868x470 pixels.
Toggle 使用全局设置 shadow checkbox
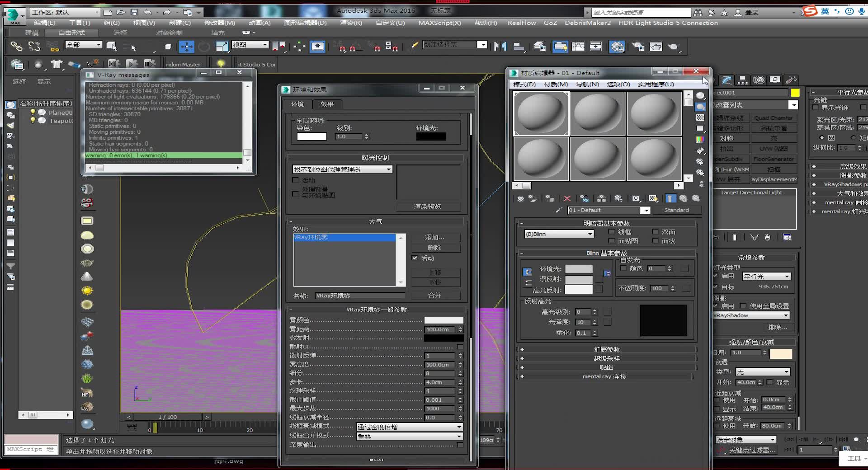pyautogui.click(x=743, y=306)
